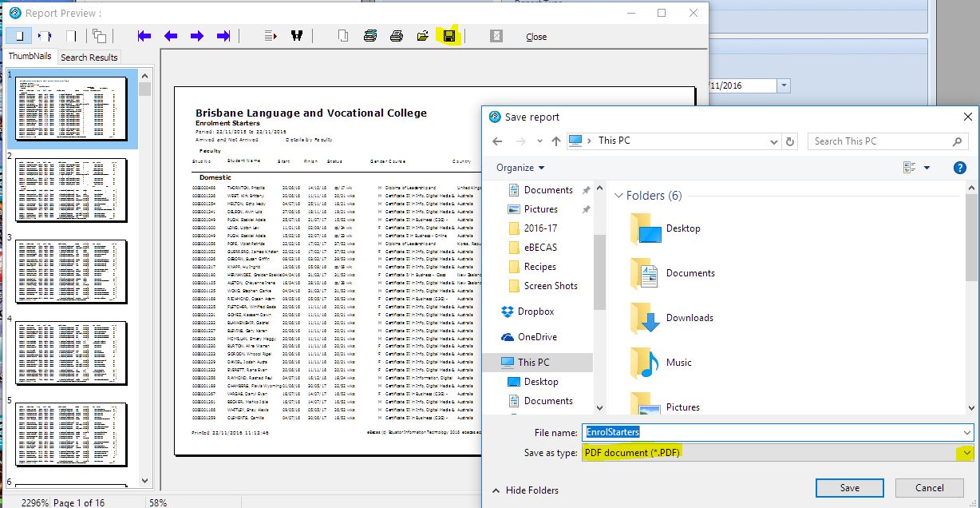Click the binoculars search icon

tap(297, 36)
